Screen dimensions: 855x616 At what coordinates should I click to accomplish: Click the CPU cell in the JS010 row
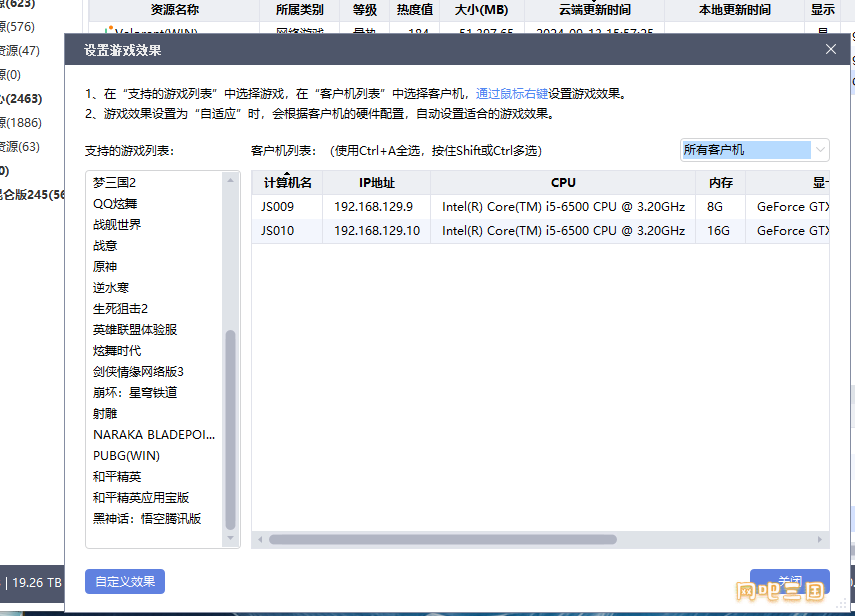[563, 231]
